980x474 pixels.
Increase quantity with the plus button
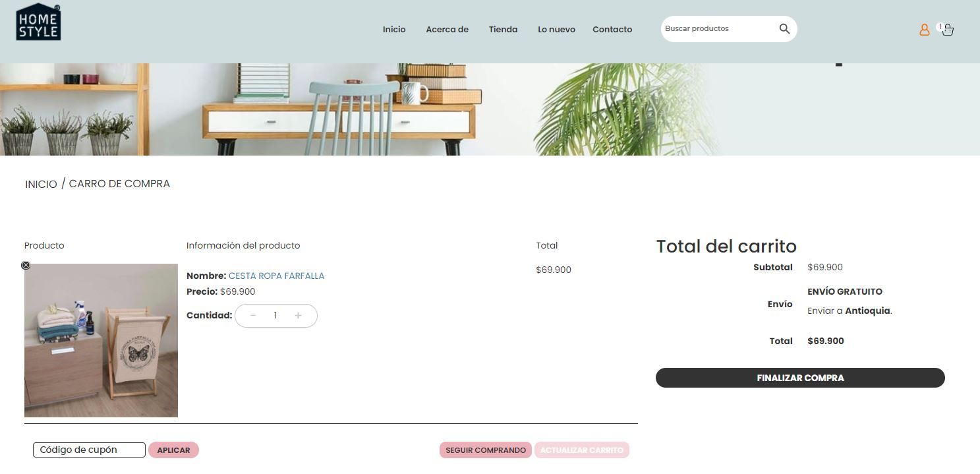[298, 316]
